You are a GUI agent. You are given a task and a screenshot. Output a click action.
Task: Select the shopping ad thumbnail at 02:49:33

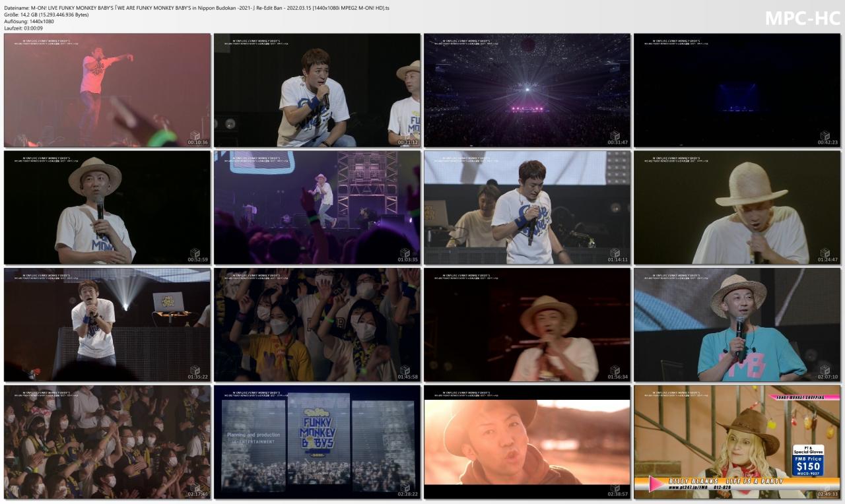coord(737,442)
